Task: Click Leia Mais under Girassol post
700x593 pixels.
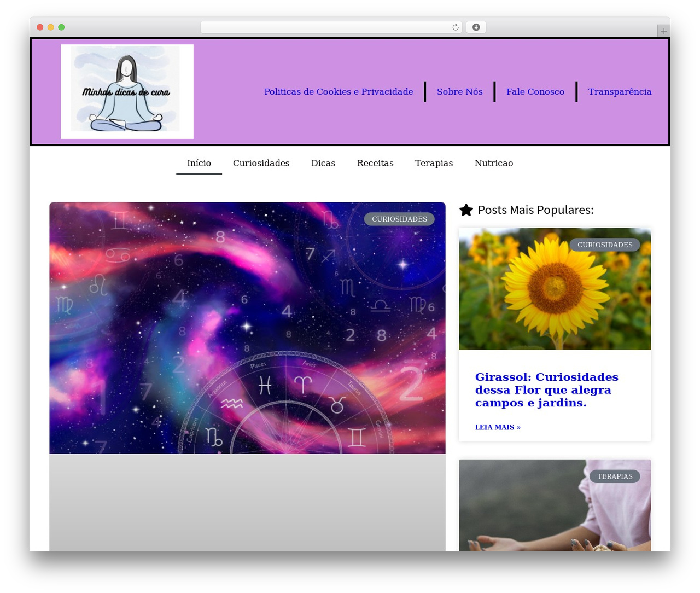Action: [498, 427]
